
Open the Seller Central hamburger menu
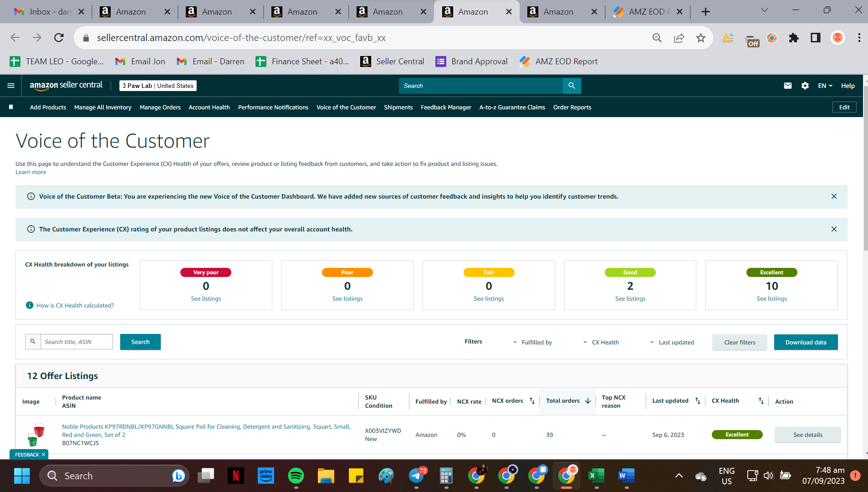pos(11,86)
